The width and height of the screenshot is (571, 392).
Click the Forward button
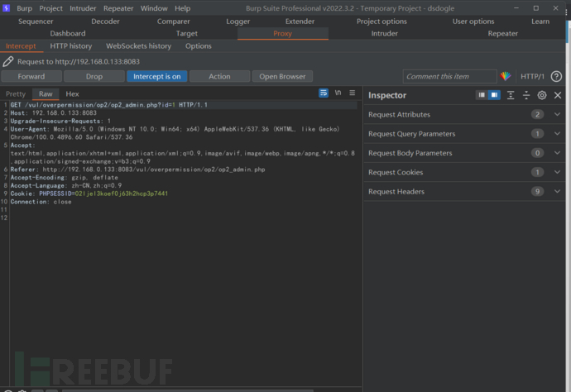pyautogui.click(x=31, y=76)
